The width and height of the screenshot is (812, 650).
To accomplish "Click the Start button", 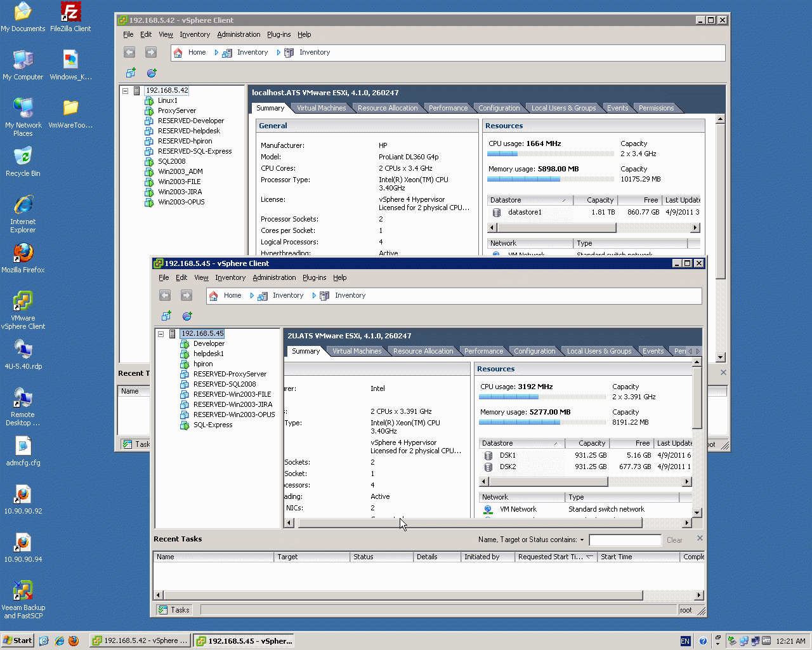I will (x=17, y=640).
